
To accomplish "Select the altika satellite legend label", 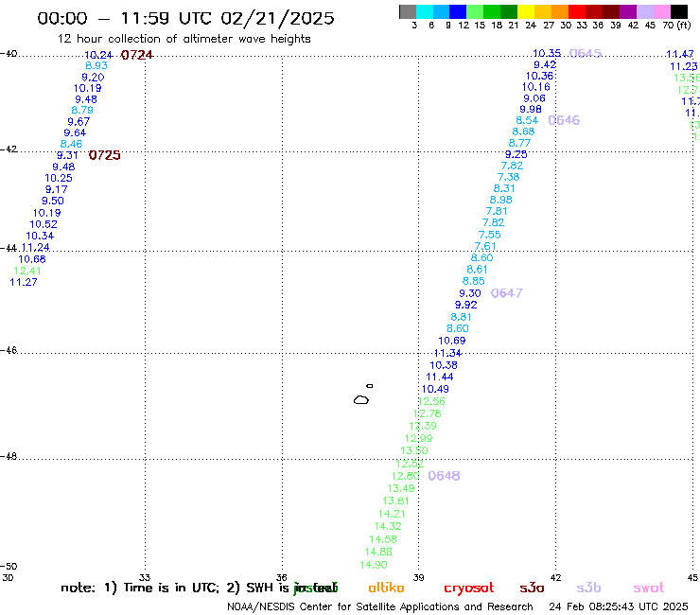I will click(386, 588).
